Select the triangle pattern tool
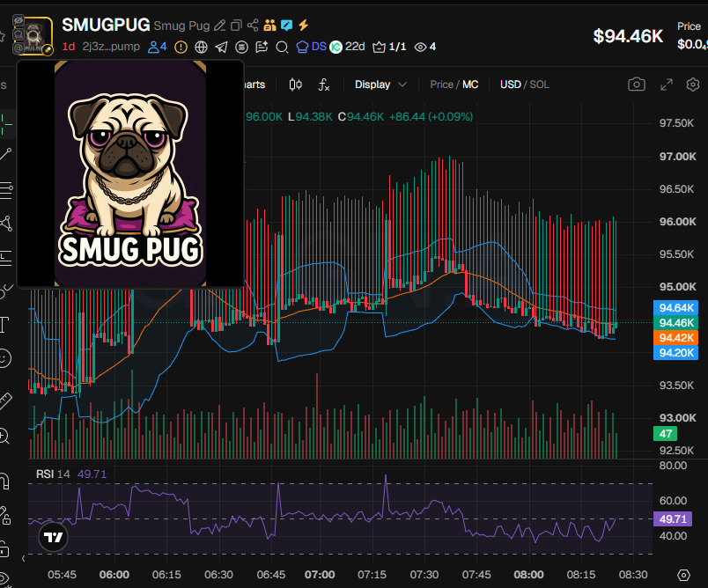The image size is (708, 588). pyautogui.click(x=6, y=224)
